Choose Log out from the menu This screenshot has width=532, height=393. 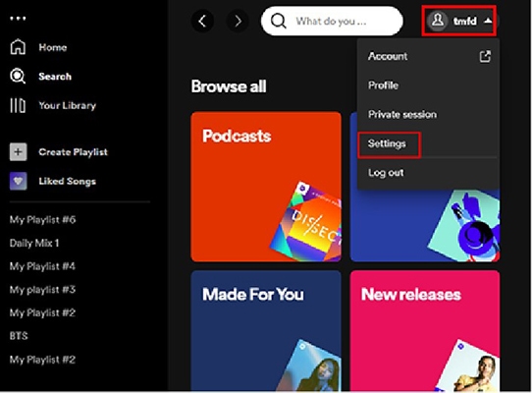point(428,173)
